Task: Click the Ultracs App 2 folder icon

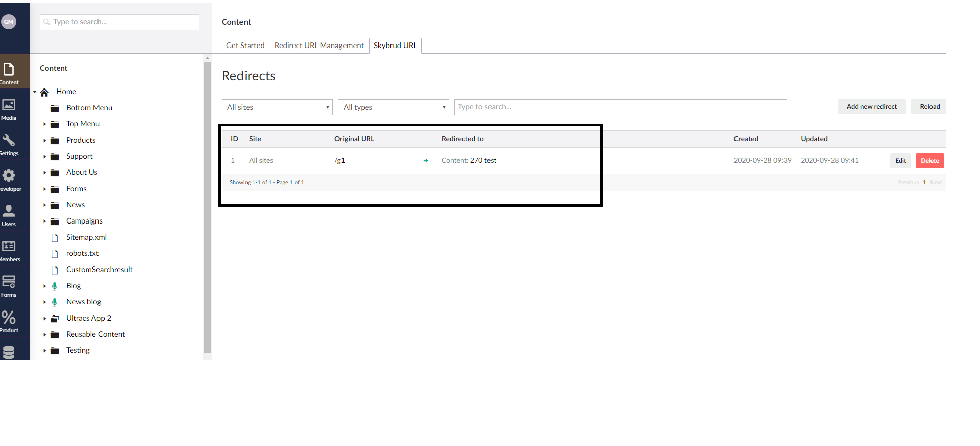Action: pyautogui.click(x=55, y=319)
